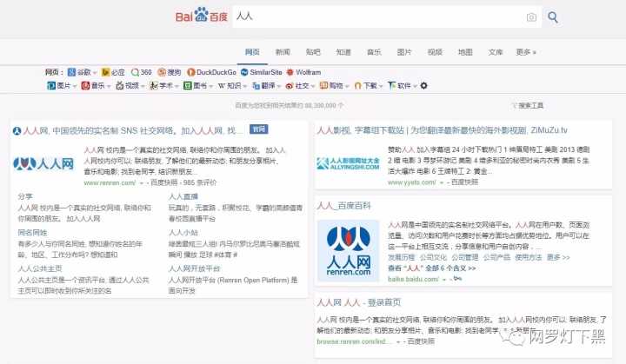
Task: Click the red 音乐 music category icon
Action: [x=85, y=85]
